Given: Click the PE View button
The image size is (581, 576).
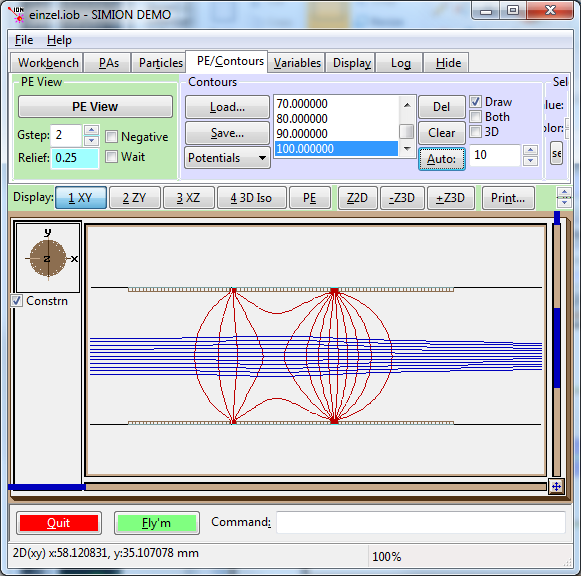Looking at the screenshot, I should pyautogui.click(x=95, y=107).
